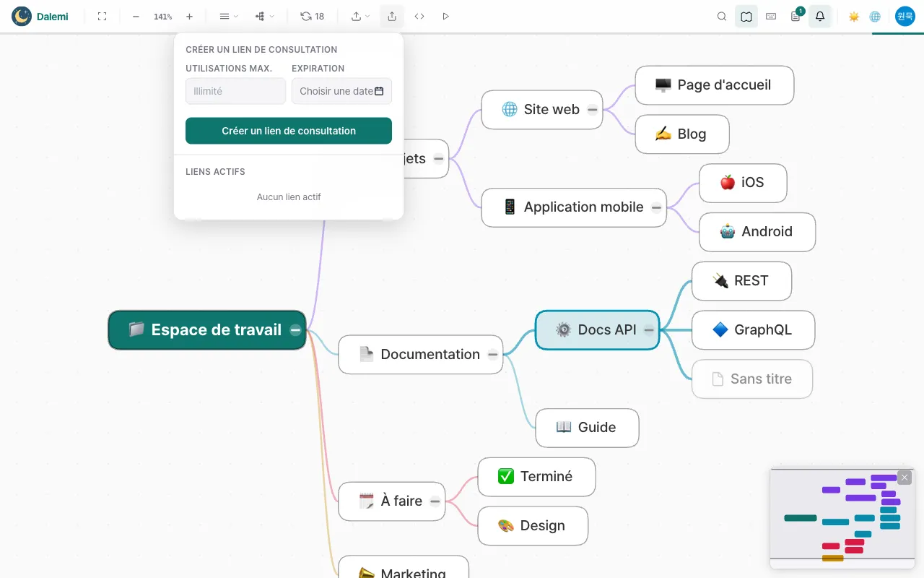Close the minimap panel
Image resolution: width=924 pixels, height=578 pixels.
(x=905, y=478)
